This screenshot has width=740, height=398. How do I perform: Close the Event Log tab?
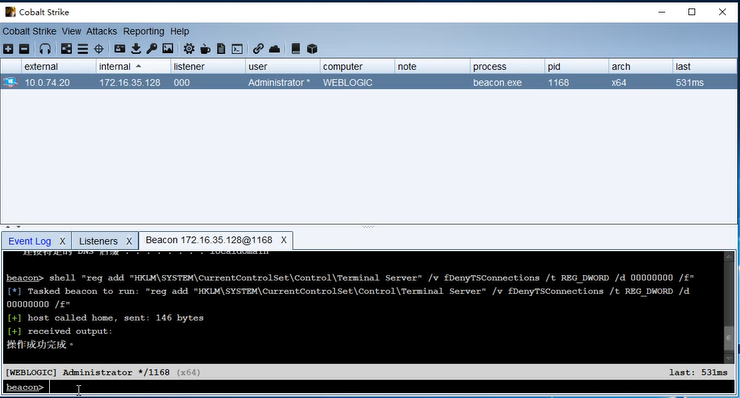pyautogui.click(x=62, y=241)
